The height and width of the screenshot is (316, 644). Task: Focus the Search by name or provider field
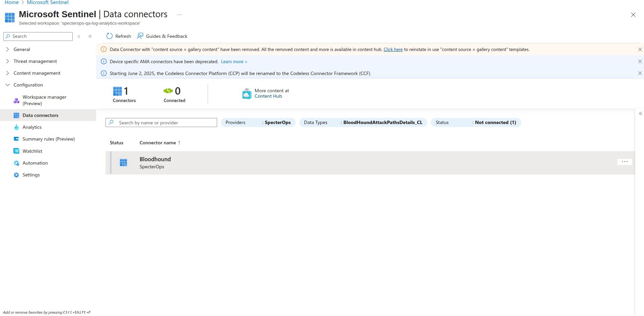161,122
